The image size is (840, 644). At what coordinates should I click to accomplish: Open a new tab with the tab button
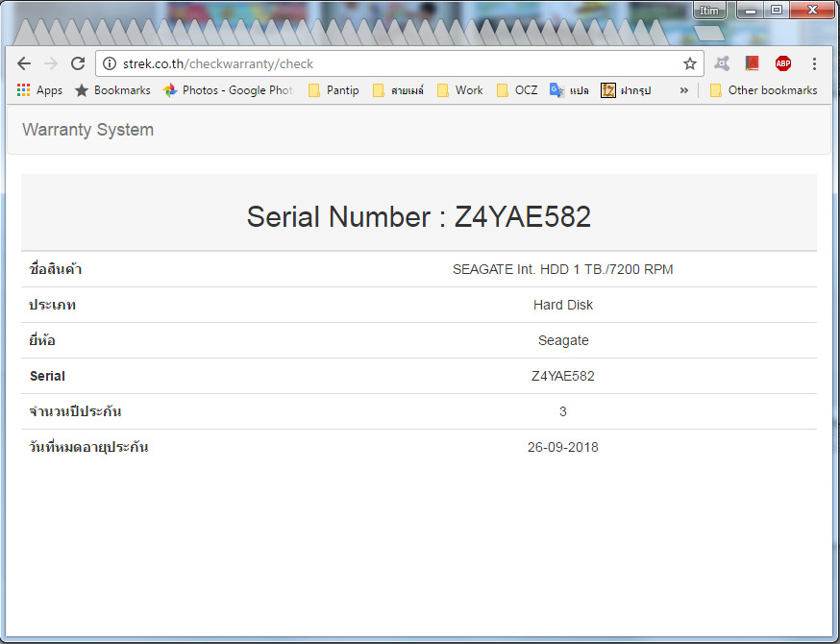tap(708, 34)
